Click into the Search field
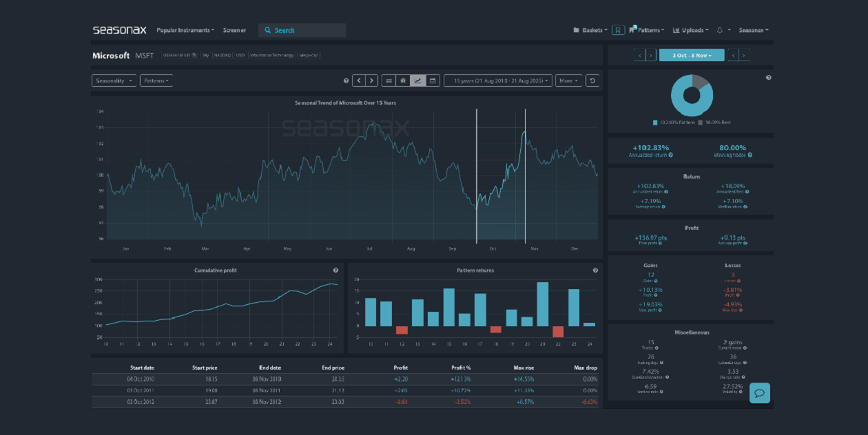The width and height of the screenshot is (868, 435). [307, 30]
